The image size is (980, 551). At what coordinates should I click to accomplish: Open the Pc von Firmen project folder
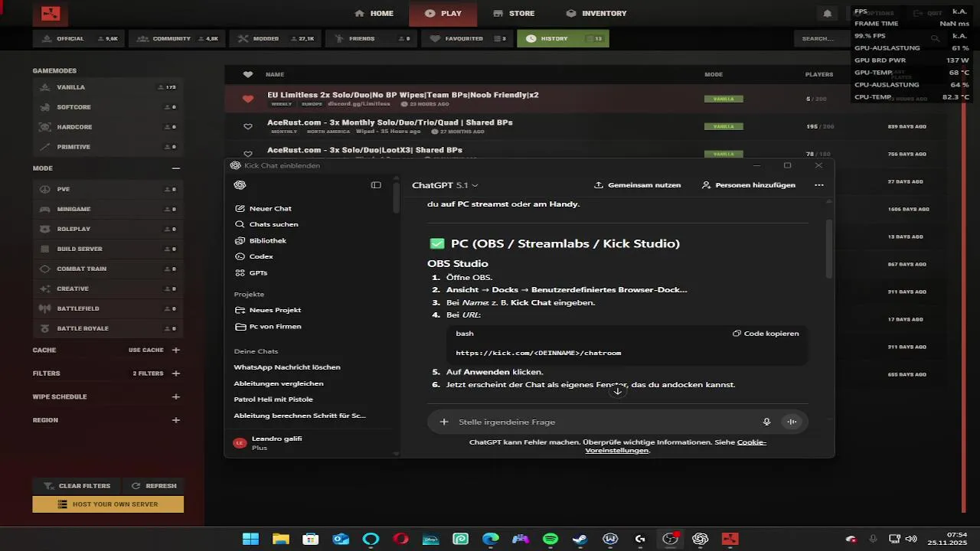267,326
